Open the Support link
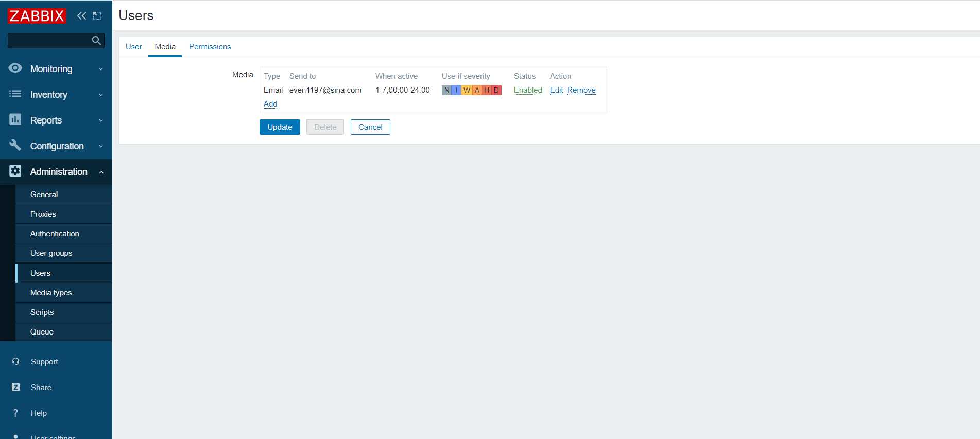The height and width of the screenshot is (439, 980). tap(44, 362)
